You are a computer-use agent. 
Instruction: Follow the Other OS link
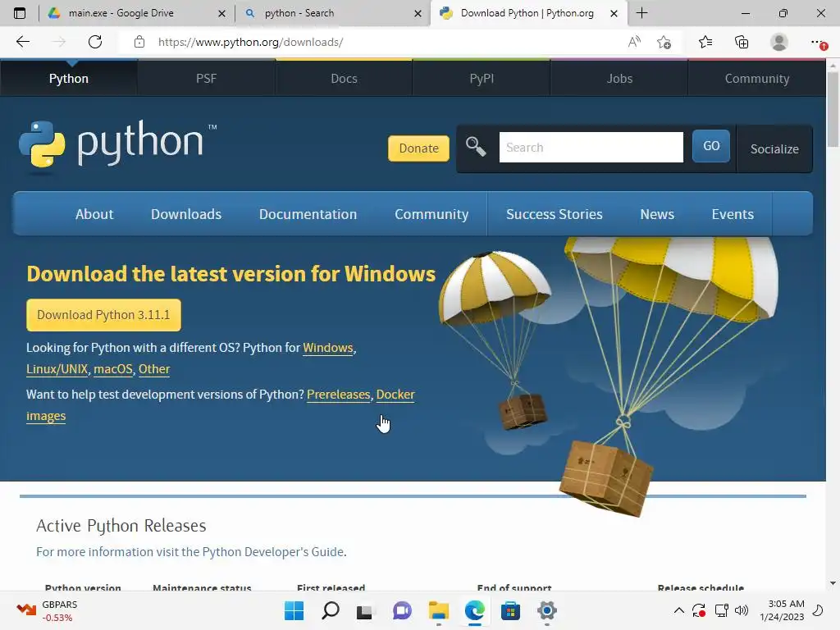pos(154,369)
